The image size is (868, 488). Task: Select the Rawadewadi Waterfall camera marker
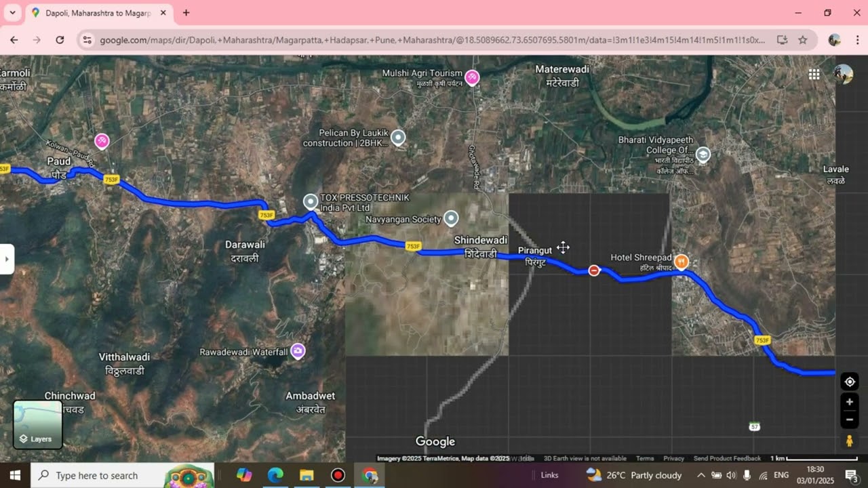pyautogui.click(x=298, y=351)
